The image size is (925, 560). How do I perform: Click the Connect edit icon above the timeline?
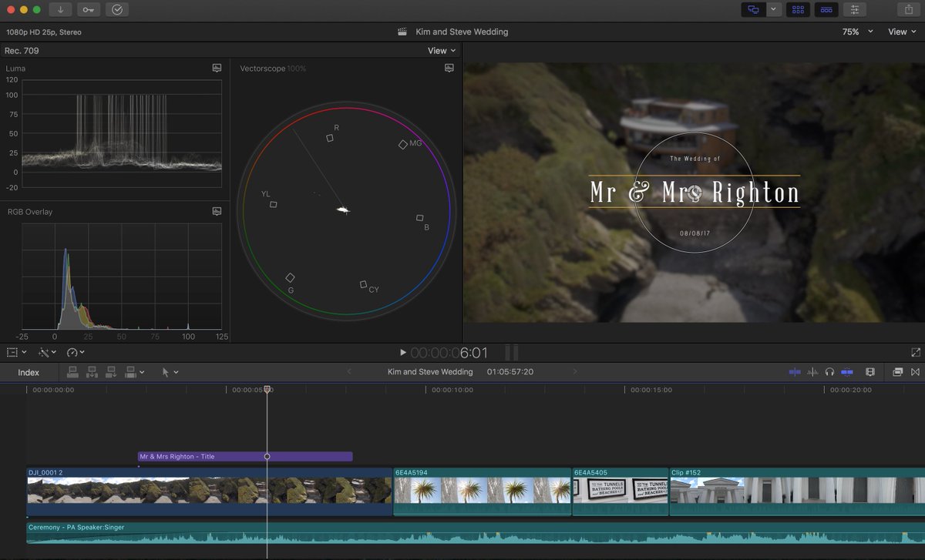tap(73, 372)
